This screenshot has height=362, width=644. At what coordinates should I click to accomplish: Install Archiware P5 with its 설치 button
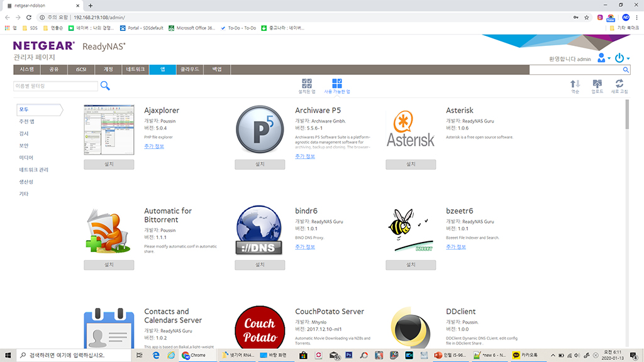point(260,164)
